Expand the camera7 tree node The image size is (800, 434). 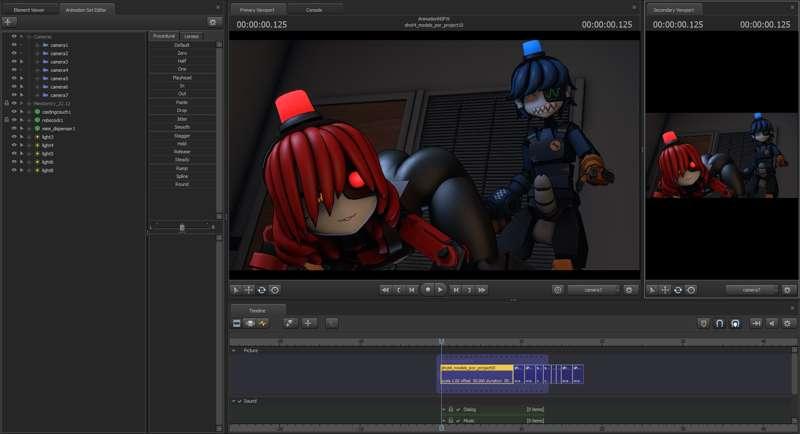click(x=37, y=95)
